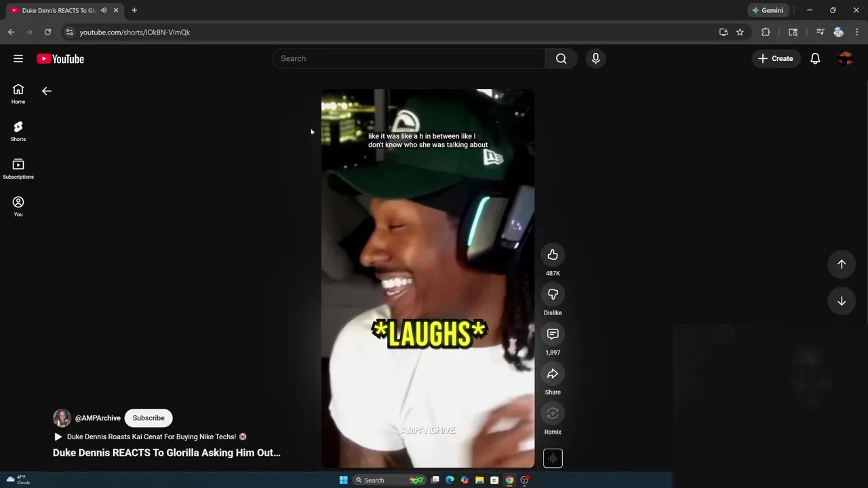Open Task View from the taskbar
The height and width of the screenshot is (488, 868).
(x=435, y=480)
